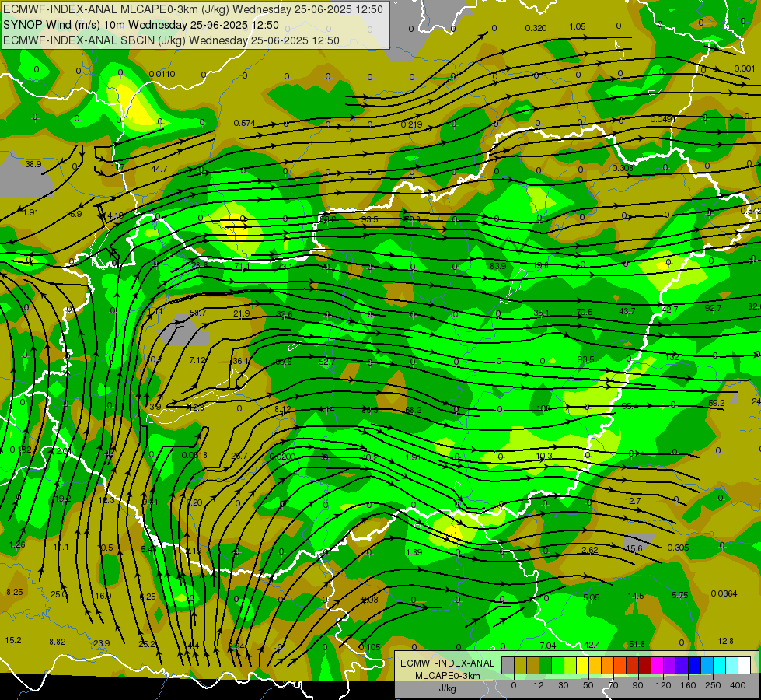Select the magenta swatch in the color scale

point(658,665)
